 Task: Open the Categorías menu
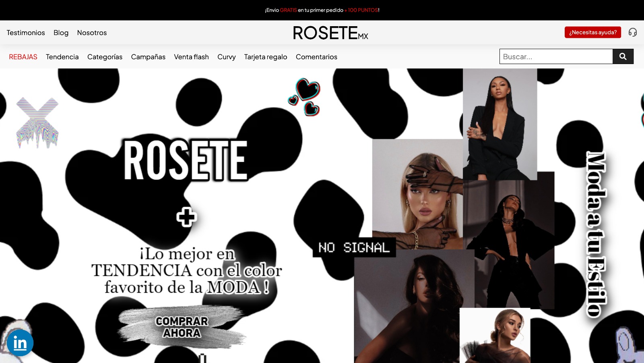click(x=105, y=57)
